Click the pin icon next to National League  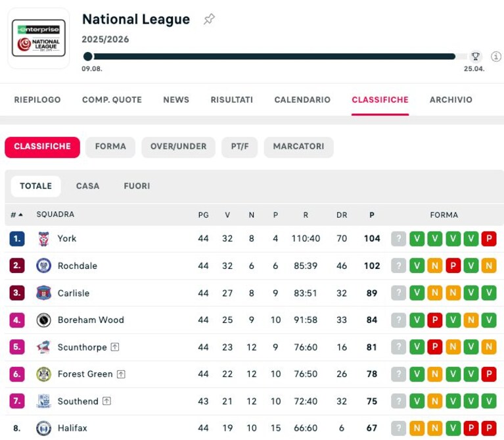[x=209, y=19]
